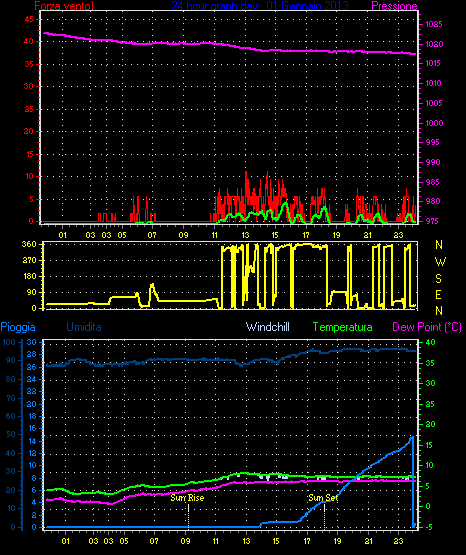Click the "990" pressure axis value
Viewport: 466px width, 555px height.
(x=433, y=162)
